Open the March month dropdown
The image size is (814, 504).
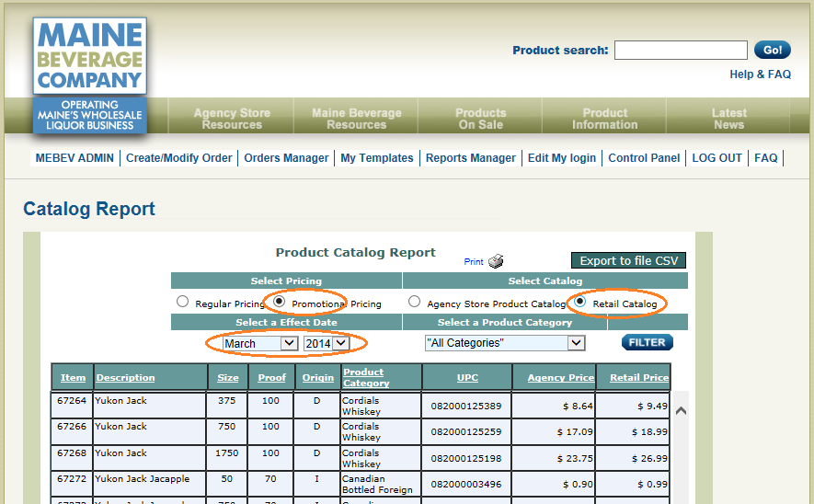click(260, 343)
